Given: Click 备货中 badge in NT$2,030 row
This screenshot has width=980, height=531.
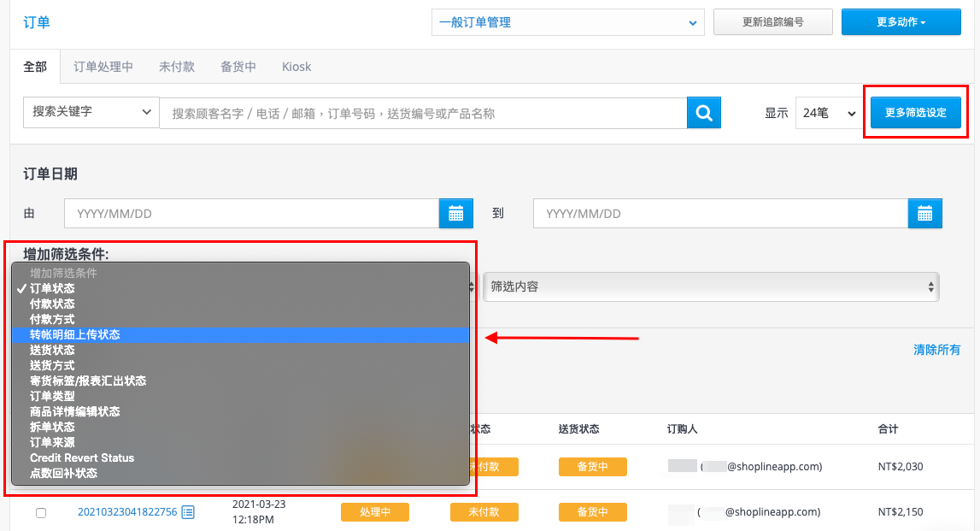Looking at the screenshot, I should tap(592, 467).
